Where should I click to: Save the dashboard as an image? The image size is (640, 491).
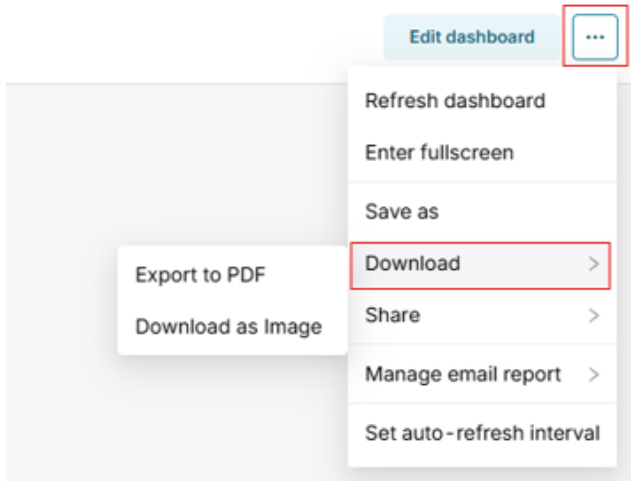[229, 326]
